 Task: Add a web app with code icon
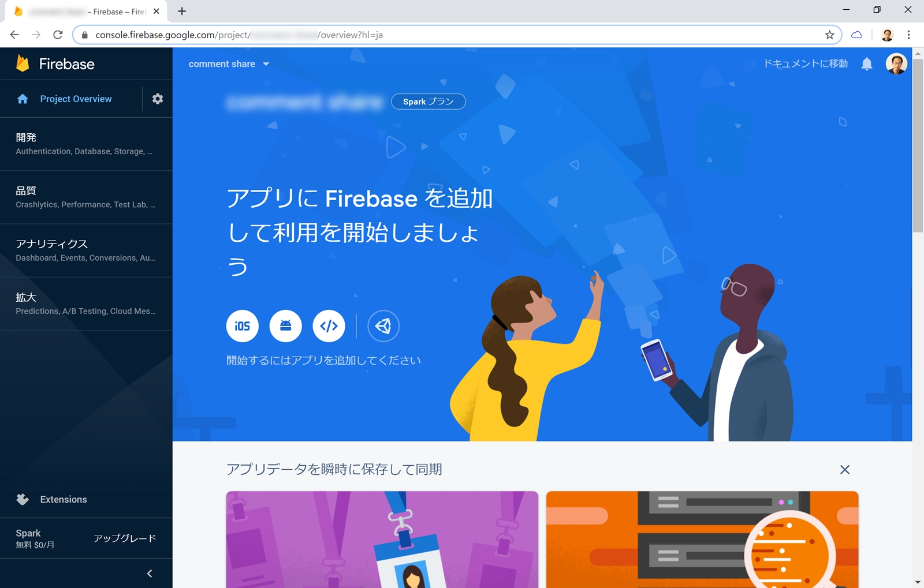329,326
